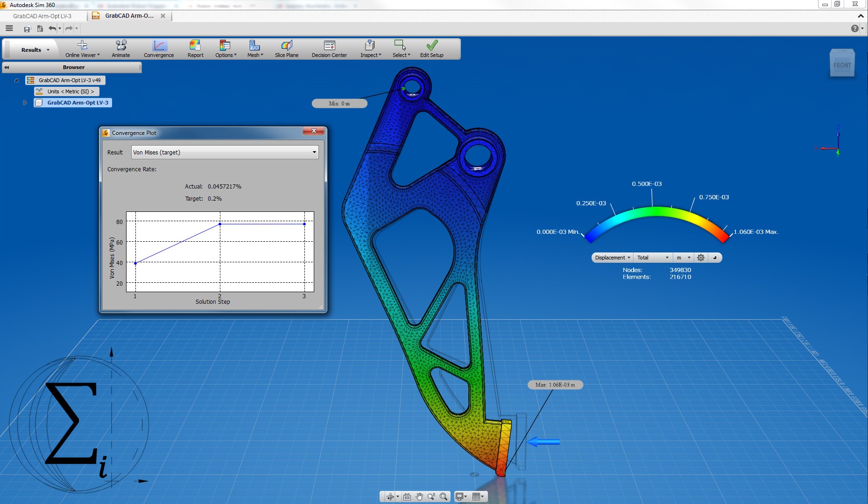Close the GrabCAD Arm-O... document tab
This screenshot has width=868, height=504.
coord(163,16)
